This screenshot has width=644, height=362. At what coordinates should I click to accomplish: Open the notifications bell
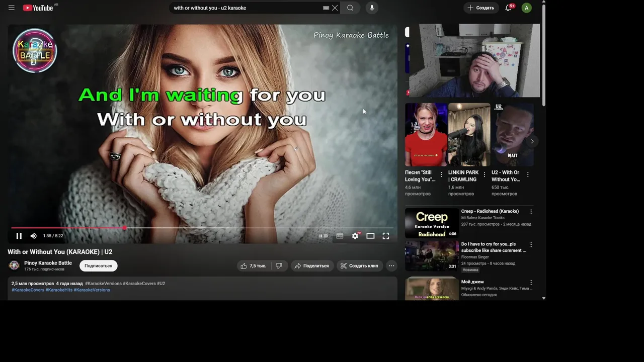(x=508, y=8)
